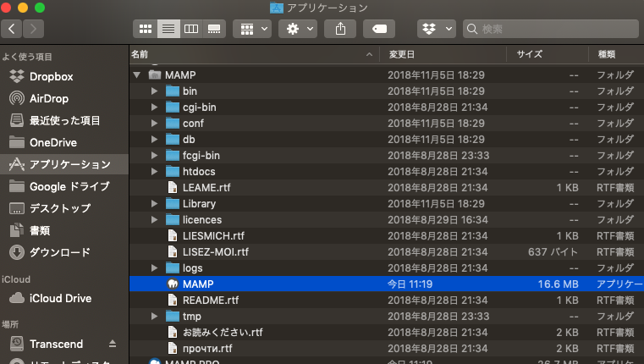Expand the htdocs folder
The width and height of the screenshot is (644, 364).
pyautogui.click(x=154, y=171)
